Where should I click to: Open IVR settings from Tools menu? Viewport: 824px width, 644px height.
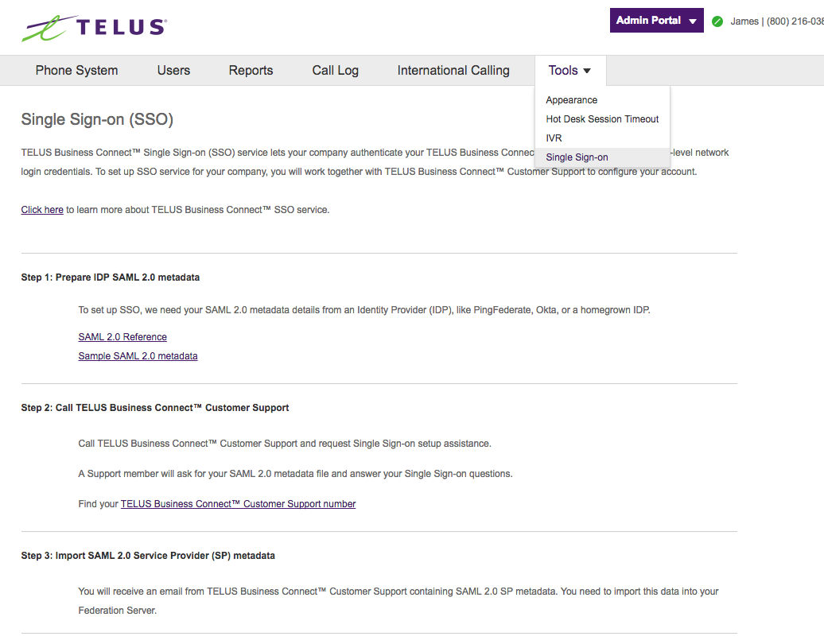[x=552, y=138]
